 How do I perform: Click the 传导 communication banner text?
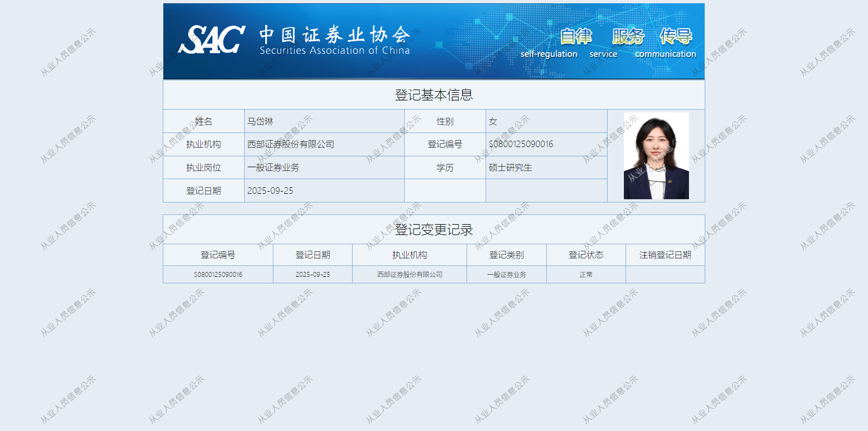pyautogui.click(x=675, y=37)
